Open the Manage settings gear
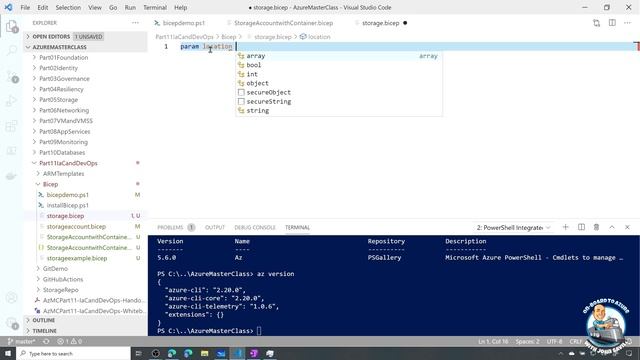Viewport: 640px width, 360px height. click(x=12, y=323)
